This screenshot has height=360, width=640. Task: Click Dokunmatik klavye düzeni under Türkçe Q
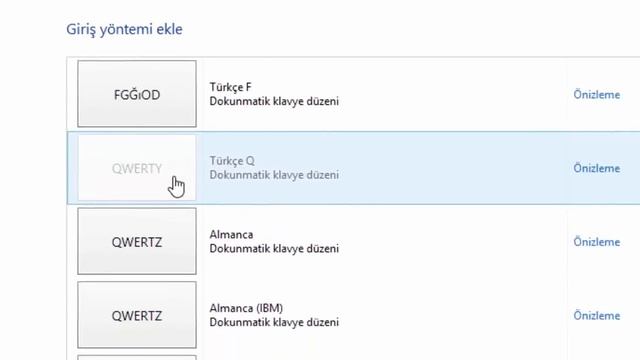point(274,175)
